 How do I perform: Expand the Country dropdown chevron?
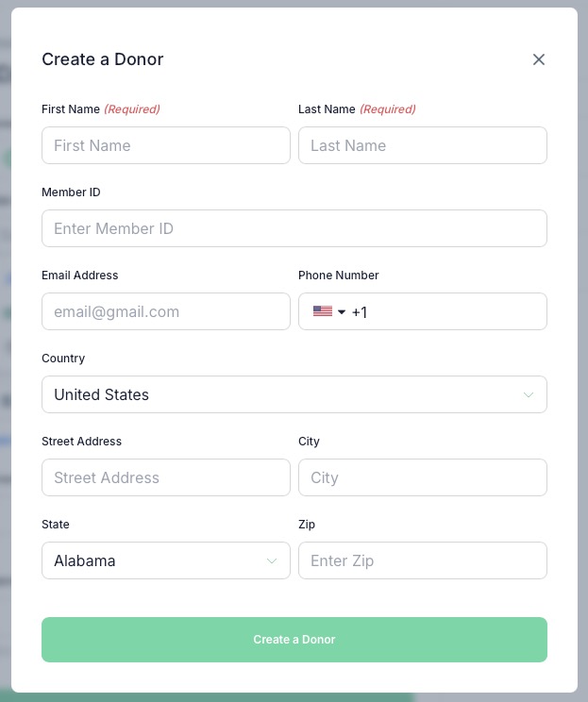529,394
